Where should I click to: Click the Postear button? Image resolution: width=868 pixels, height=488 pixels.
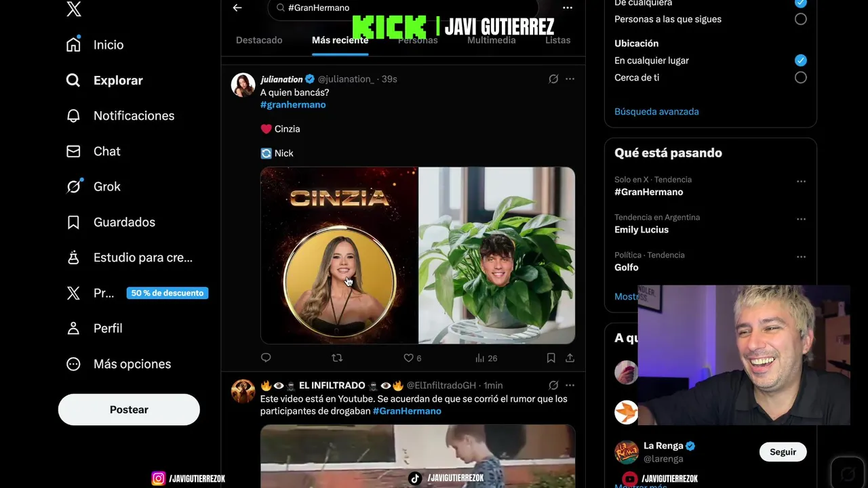click(x=129, y=409)
